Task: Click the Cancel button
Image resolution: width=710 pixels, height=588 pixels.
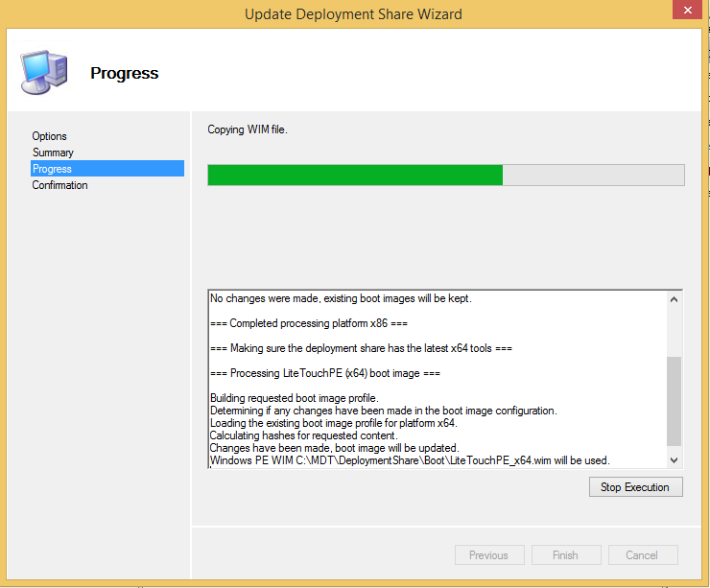Action: 643,555
